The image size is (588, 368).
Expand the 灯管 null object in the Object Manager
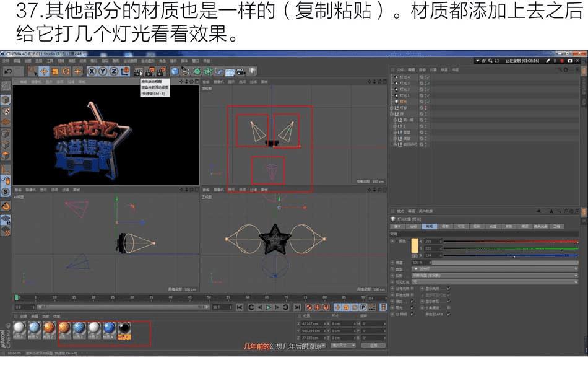pyautogui.click(x=392, y=108)
